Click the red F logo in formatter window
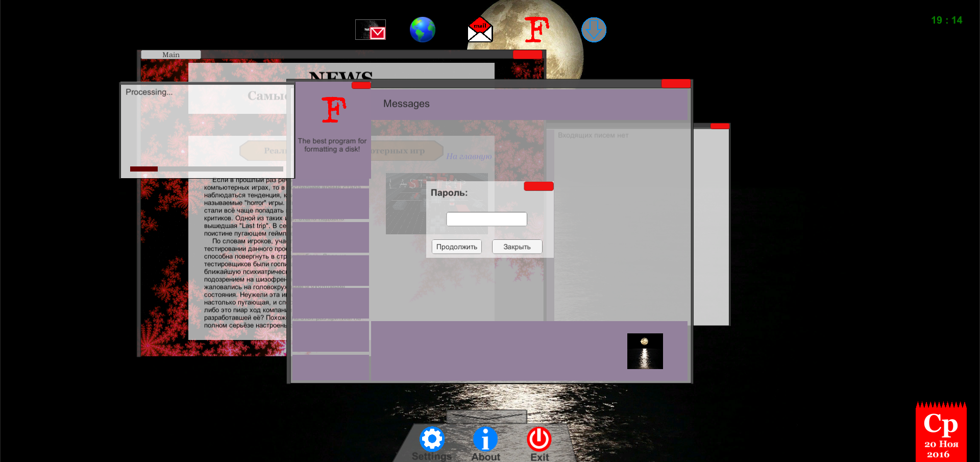980x462 pixels. [x=334, y=110]
